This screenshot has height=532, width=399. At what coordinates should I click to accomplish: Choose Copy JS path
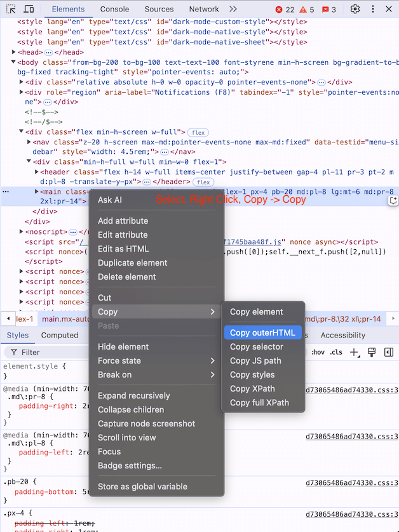point(262,360)
